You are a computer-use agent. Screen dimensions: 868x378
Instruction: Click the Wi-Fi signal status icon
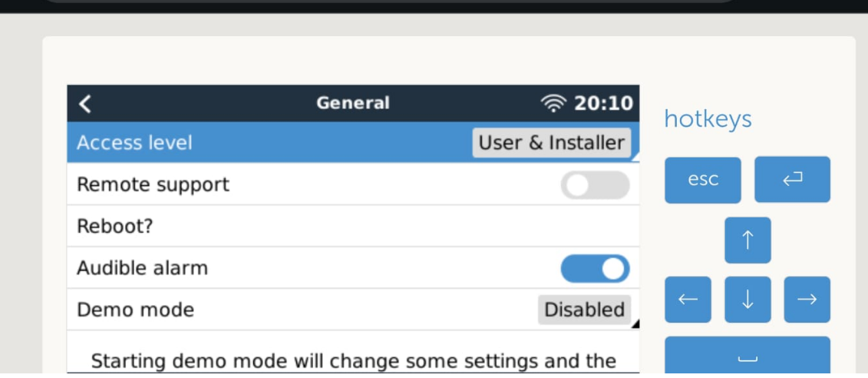553,104
